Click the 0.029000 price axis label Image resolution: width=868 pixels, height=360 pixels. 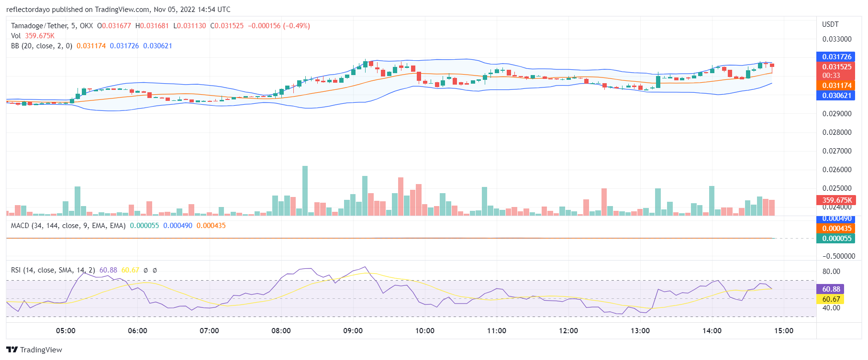tap(837, 114)
